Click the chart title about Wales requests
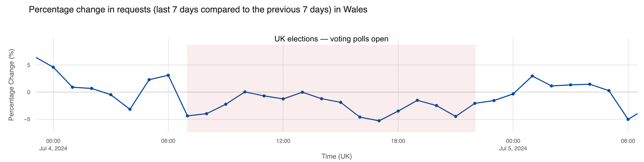The image size is (644, 162). [x=198, y=10]
